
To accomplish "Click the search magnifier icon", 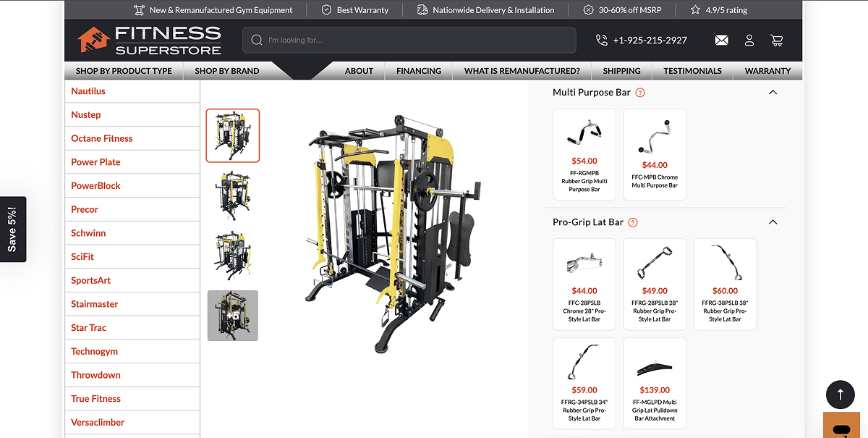I will (256, 40).
